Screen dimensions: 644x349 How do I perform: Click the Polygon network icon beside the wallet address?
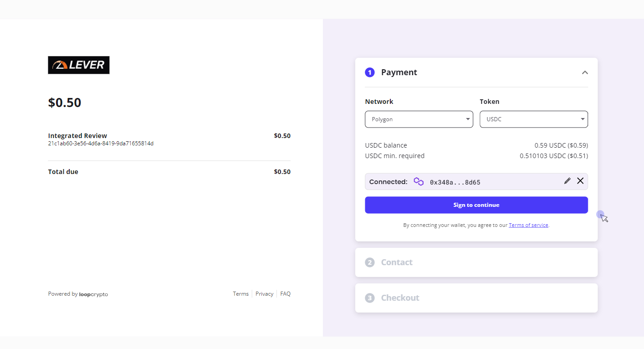(x=418, y=181)
